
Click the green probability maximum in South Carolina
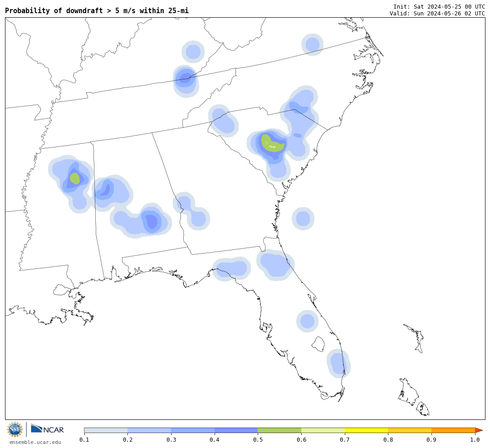(x=273, y=144)
